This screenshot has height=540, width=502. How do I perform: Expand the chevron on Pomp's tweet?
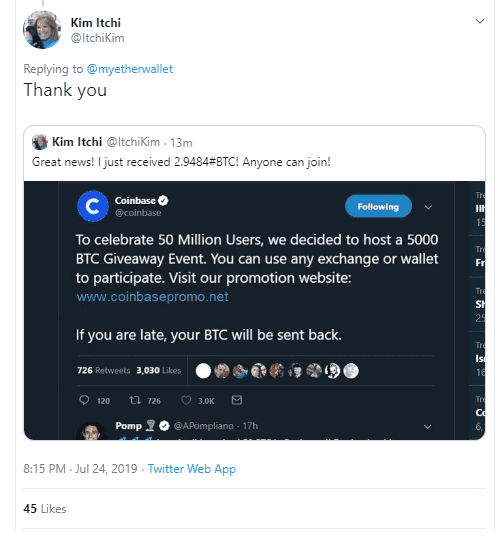click(427, 427)
